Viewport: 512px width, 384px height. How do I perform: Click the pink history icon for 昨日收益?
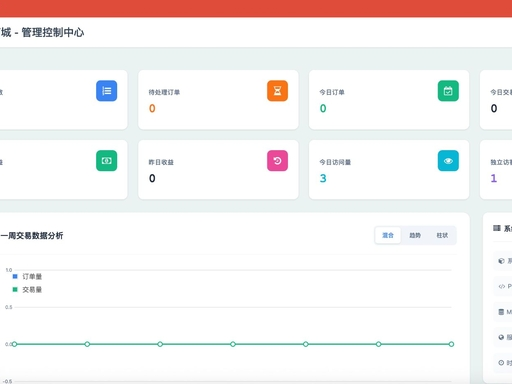point(277,161)
